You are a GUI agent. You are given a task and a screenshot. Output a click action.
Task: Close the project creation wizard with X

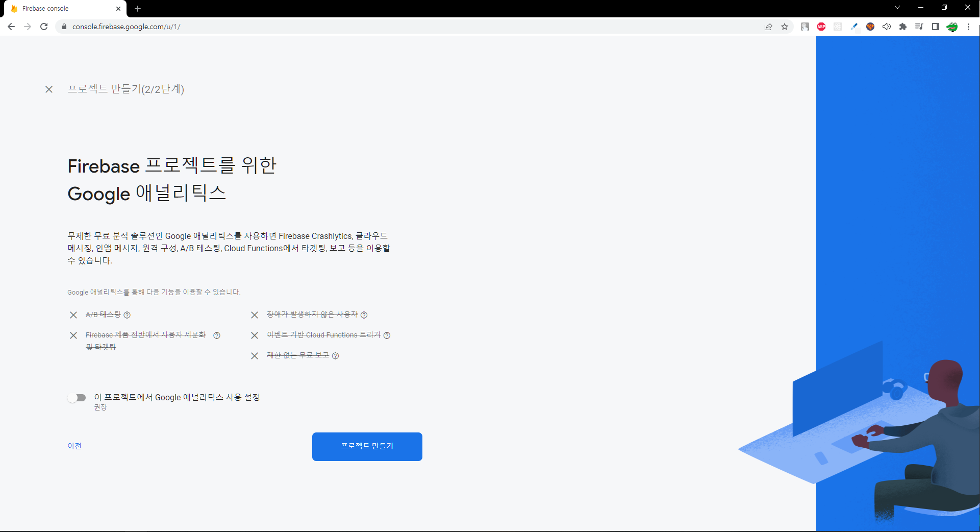tap(49, 89)
